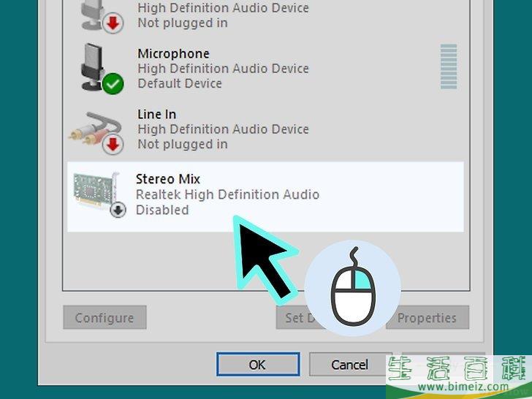The height and width of the screenshot is (399, 532).
Task: Click the Microphone level meter
Action: click(449, 66)
